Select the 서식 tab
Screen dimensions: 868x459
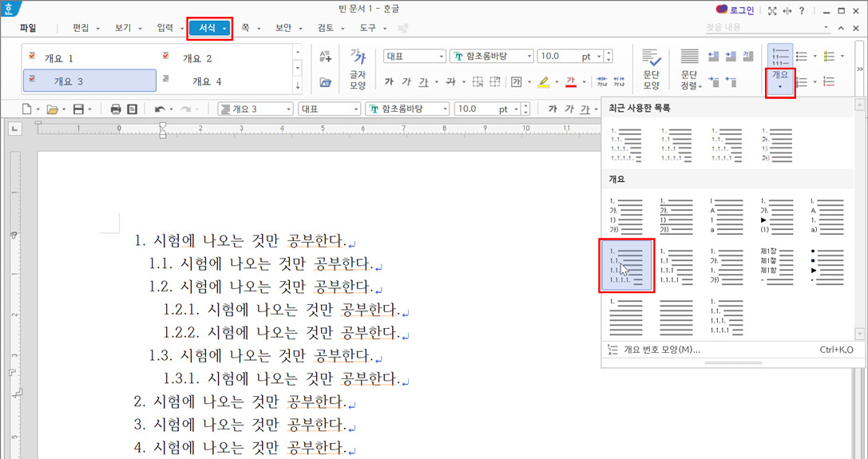coord(209,28)
